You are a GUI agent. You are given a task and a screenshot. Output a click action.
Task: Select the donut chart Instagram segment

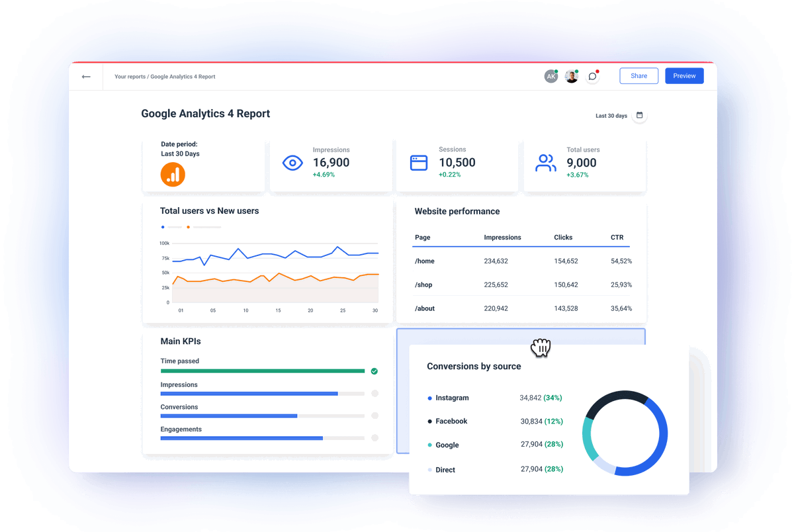664,433
